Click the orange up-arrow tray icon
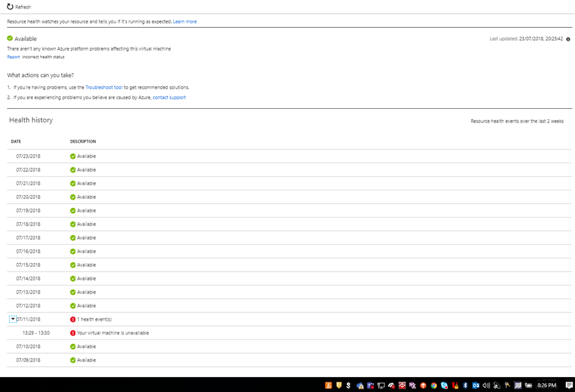This screenshot has height=392, width=575. click(423, 386)
